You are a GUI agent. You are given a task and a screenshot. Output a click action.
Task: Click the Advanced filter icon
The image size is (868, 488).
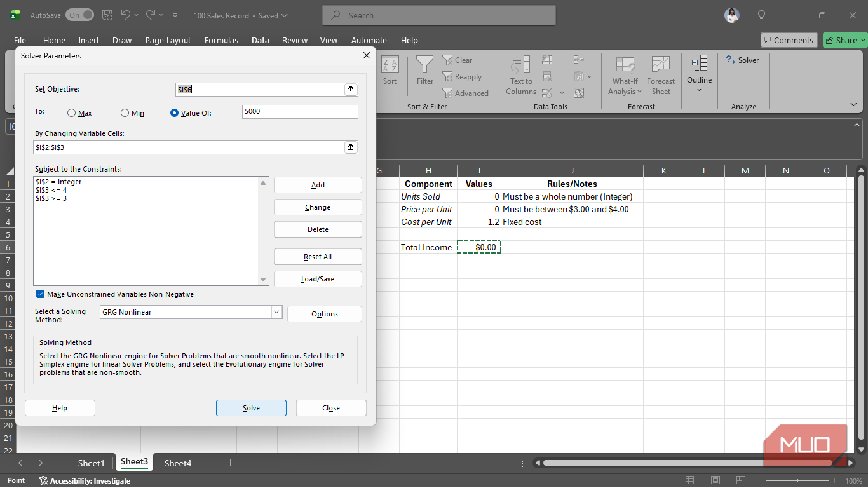448,93
